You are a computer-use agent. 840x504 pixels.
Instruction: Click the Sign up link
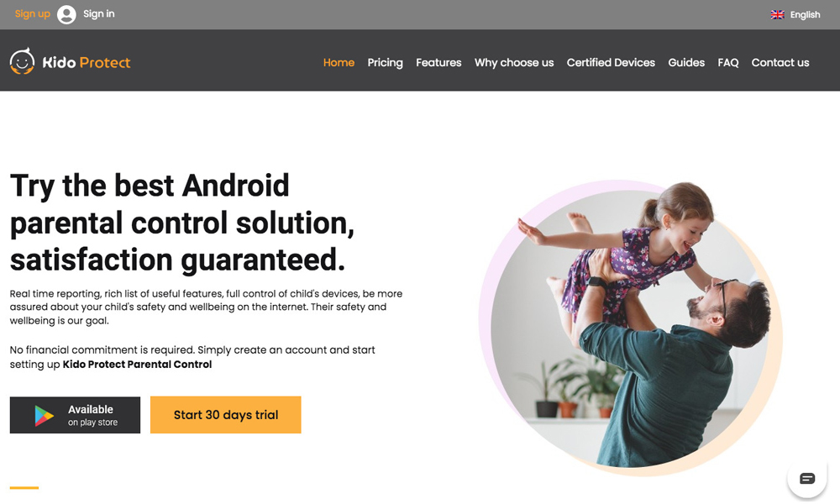coord(33,14)
